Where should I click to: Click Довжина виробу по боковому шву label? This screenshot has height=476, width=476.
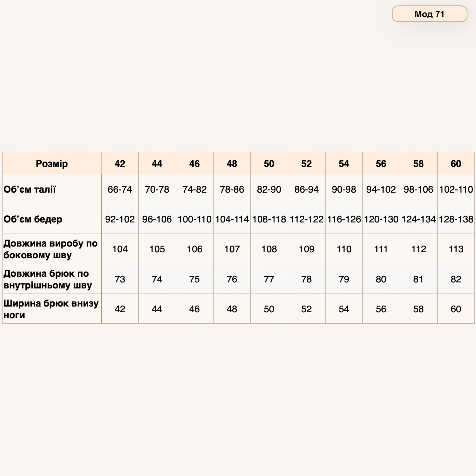[52, 249]
